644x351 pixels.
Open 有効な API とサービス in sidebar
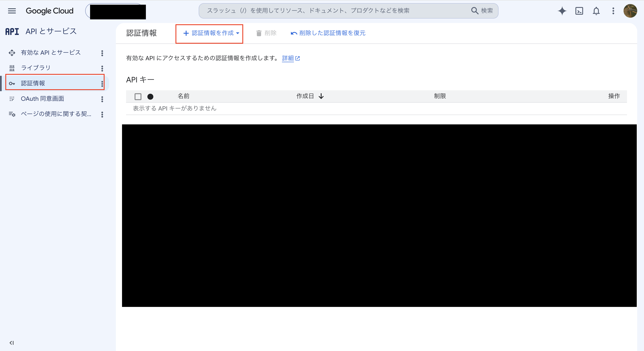point(51,52)
